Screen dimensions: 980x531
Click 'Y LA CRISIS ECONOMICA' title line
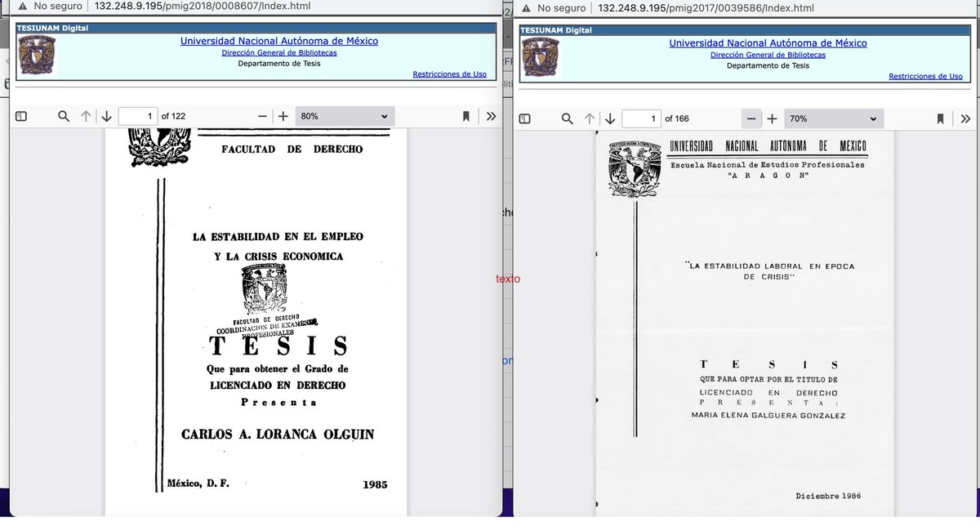click(278, 257)
